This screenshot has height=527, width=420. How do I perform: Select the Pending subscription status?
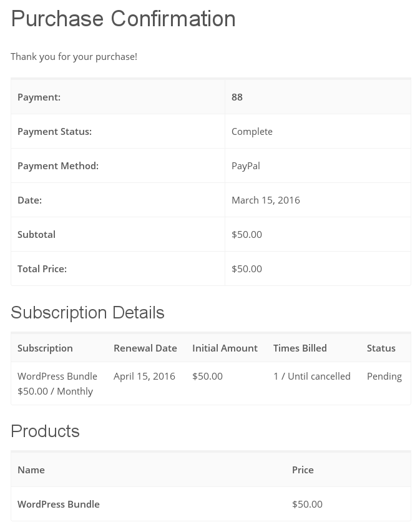pos(384,376)
